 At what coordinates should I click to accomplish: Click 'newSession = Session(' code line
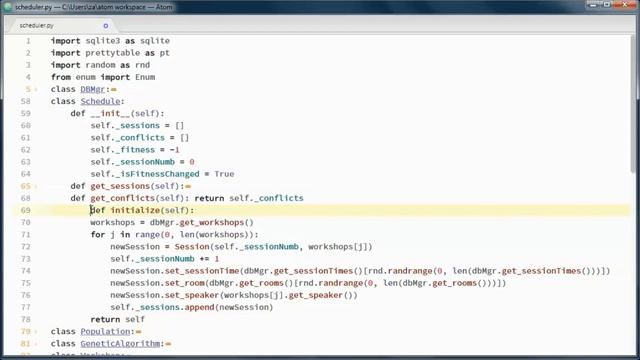click(241, 247)
